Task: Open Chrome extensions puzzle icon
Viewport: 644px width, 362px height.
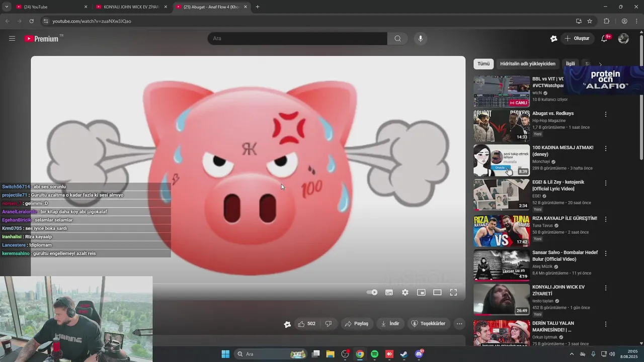Action: 606,21
